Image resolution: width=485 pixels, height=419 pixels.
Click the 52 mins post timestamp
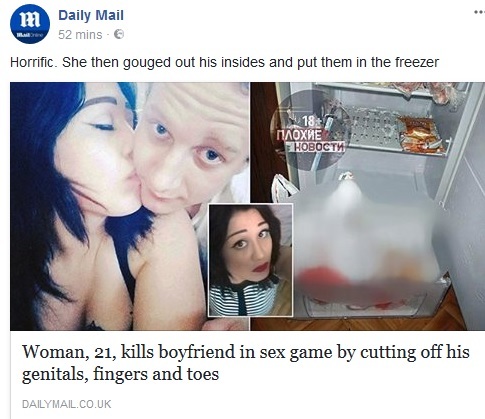(80, 35)
